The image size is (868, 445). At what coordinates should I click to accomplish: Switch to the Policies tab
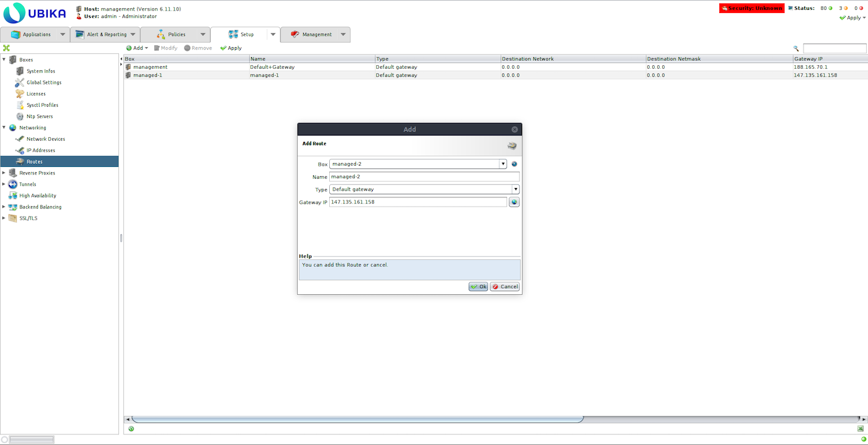[x=176, y=35]
